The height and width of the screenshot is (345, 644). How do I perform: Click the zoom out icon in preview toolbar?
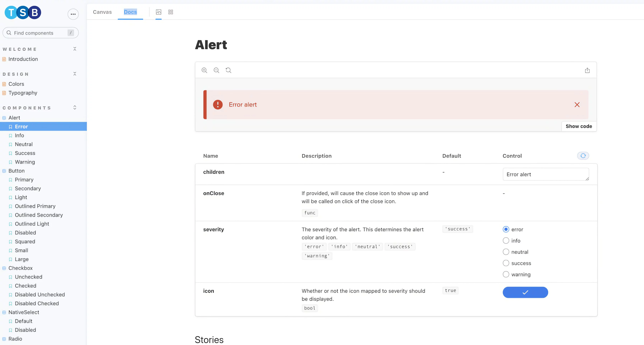pyautogui.click(x=216, y=70)
